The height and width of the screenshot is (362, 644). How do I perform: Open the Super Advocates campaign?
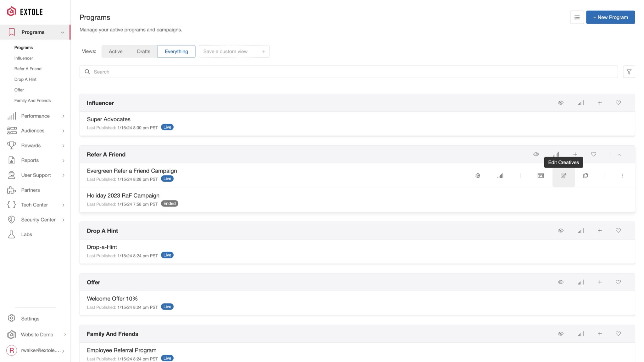108,119
